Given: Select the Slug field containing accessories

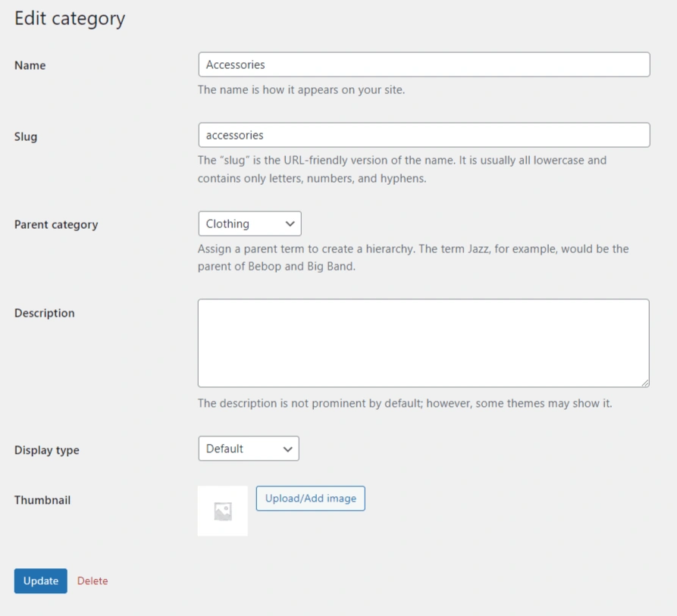Looking at the screenshot, I should click(x=424, y=135).
